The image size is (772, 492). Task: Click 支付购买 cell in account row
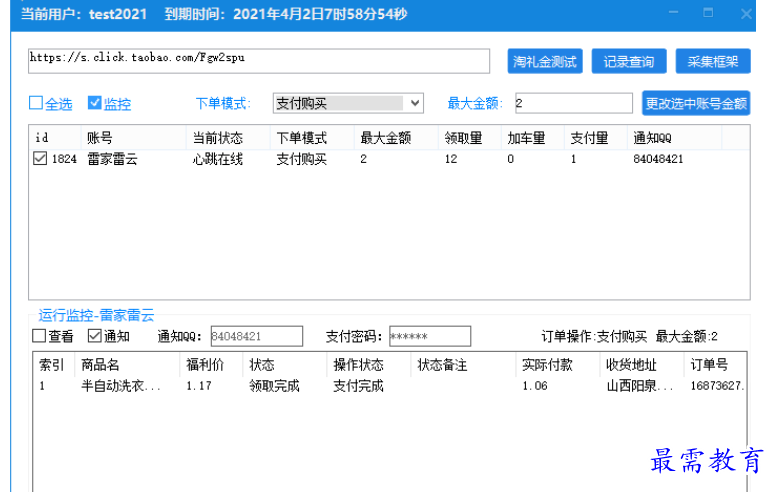pos(301,159)
